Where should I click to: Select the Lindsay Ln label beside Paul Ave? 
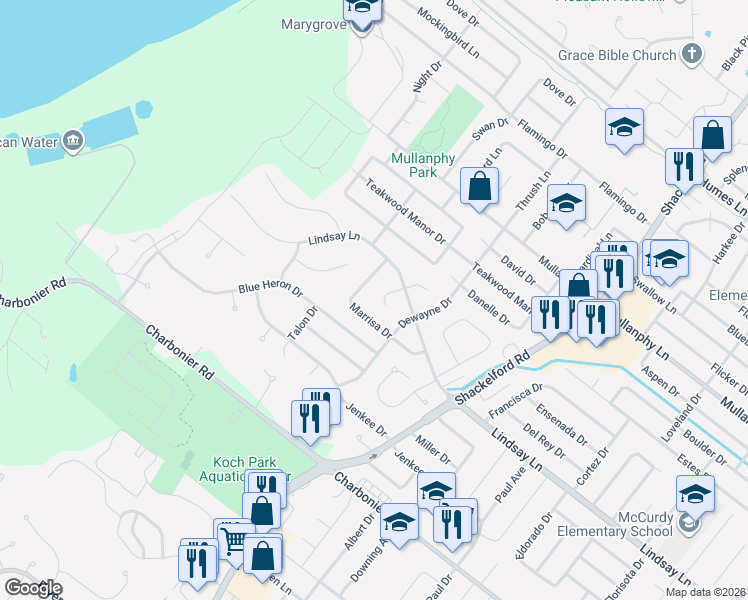[517, 449]
